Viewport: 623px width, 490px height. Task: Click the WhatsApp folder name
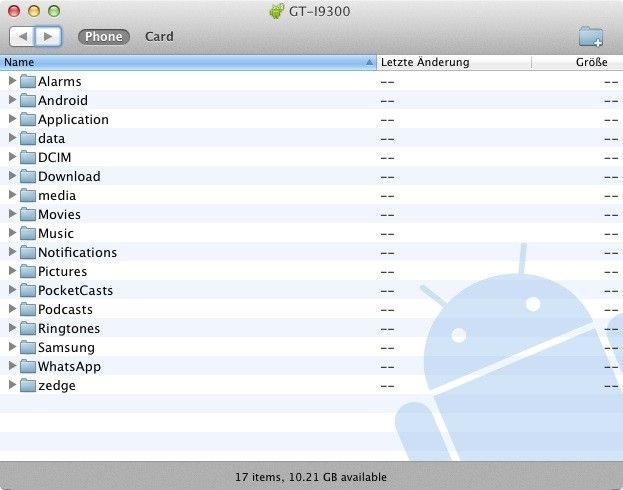(69, 367)
